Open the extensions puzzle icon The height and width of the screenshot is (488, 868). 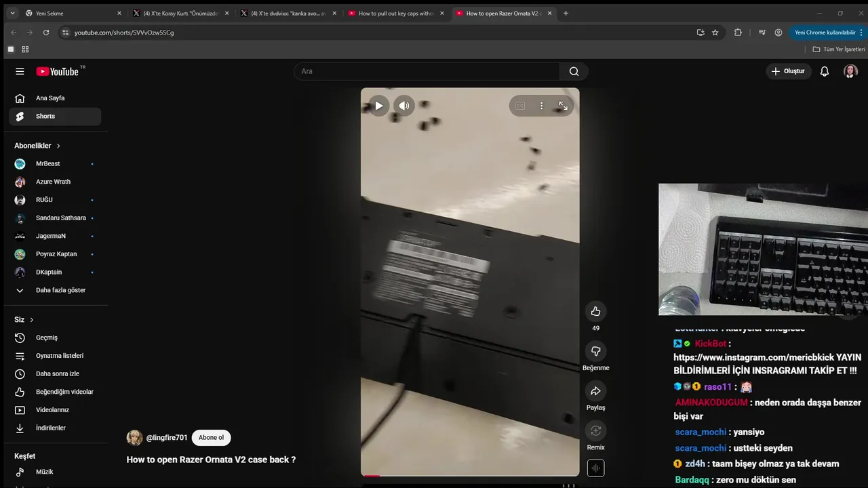pos(738,32)
